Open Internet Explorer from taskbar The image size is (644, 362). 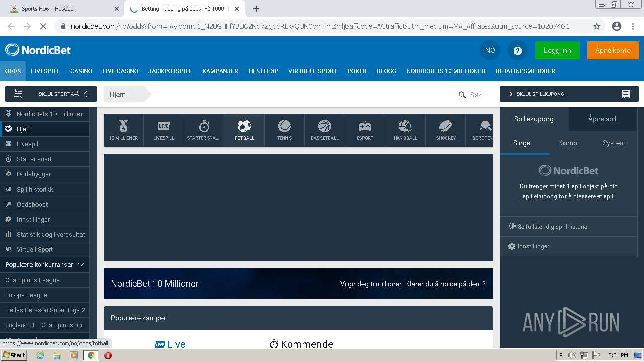[x=40, y=355]
